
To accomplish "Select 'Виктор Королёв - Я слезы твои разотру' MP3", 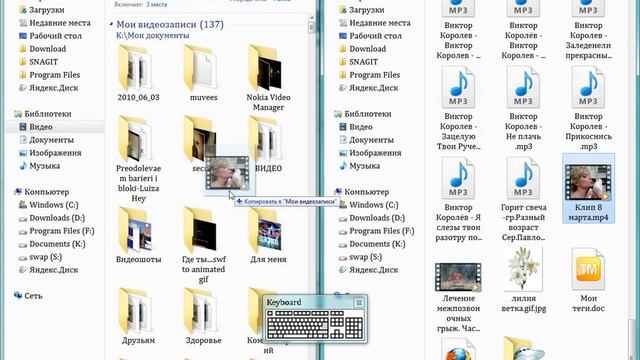I will click(x=458, y=200).
